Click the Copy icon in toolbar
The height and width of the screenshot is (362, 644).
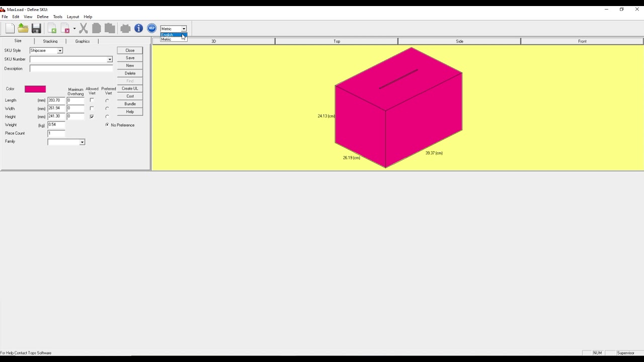tap(97, 29)
